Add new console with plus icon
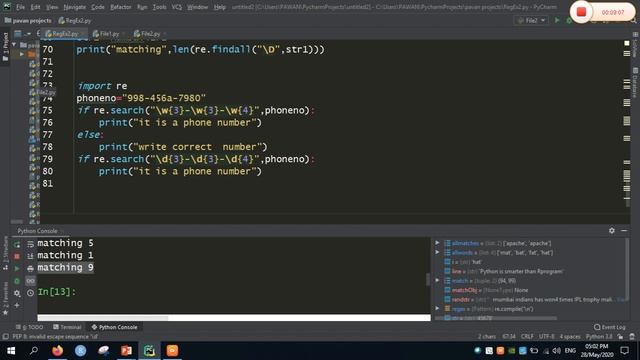This screenshot has height=360, width=640. point(17,305)
